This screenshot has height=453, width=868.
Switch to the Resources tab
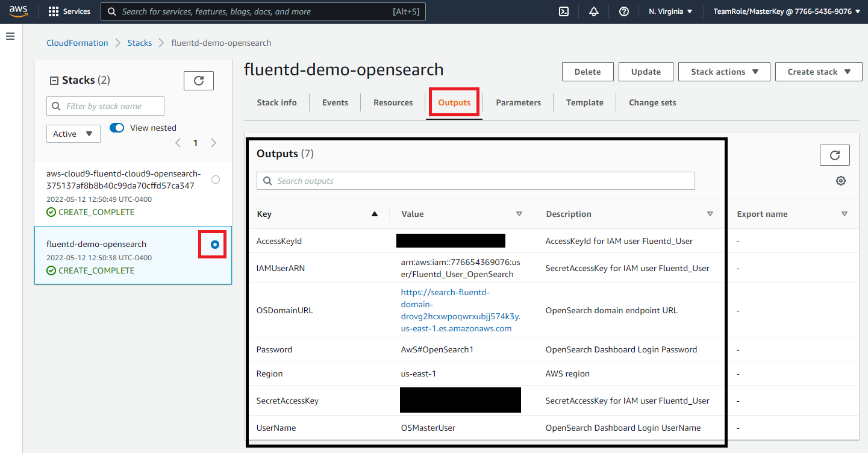tap(393, 102)
